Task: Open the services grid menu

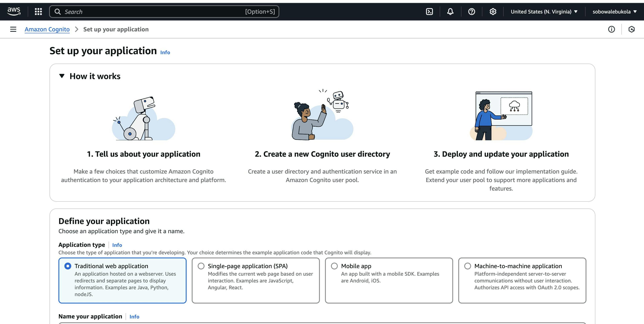Action: (38, 12)
